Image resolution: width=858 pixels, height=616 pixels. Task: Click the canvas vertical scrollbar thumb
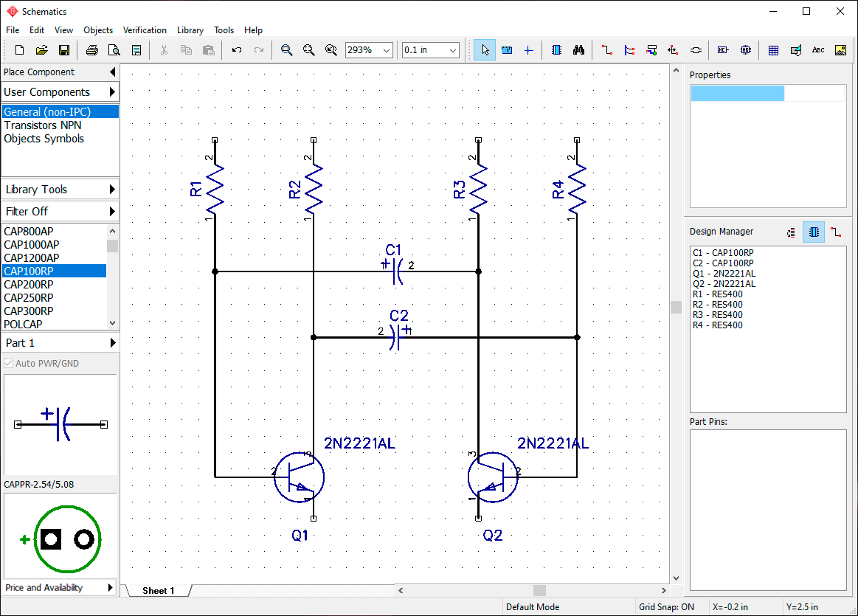(676, 307)
